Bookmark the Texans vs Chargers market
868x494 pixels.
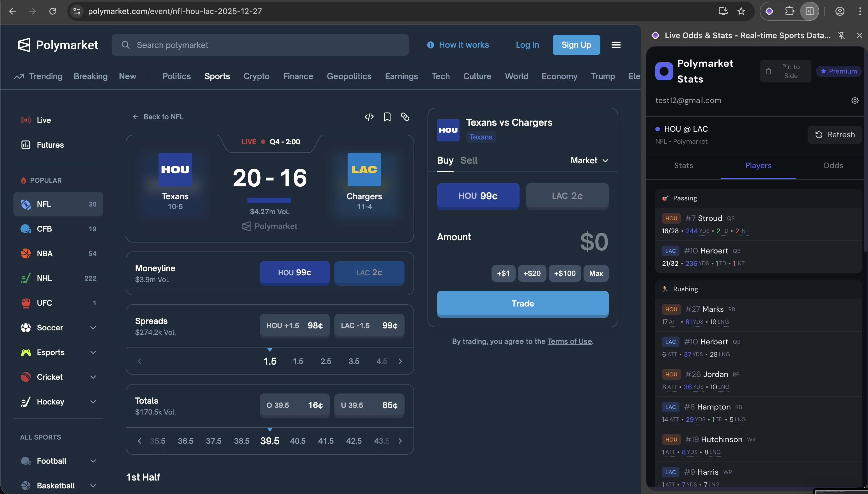387,117
